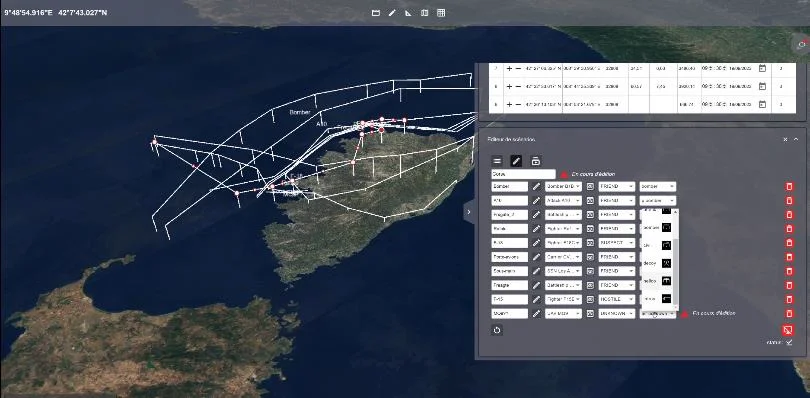Image resolution: width=810 pixels, height=398 pixels.
Task: Open the map layers icon in top toolbar
Action: pyautogui.click(x=424, y=13)
